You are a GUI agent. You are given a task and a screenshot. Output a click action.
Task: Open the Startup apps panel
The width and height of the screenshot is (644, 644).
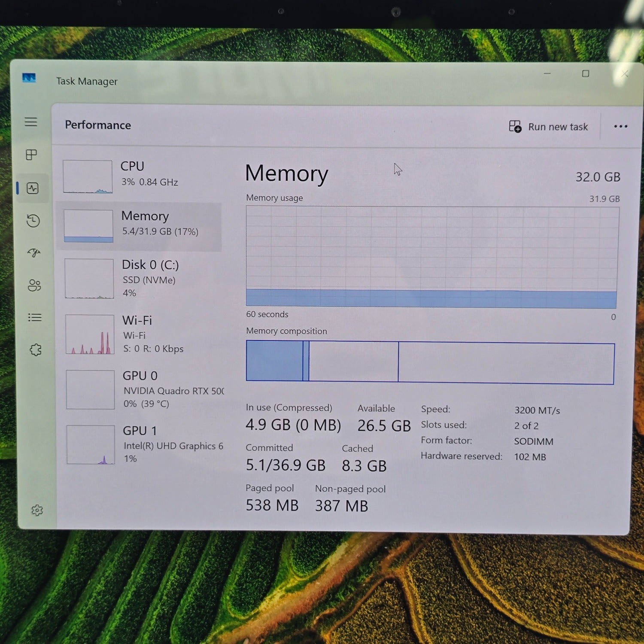(x=33, y=253)
